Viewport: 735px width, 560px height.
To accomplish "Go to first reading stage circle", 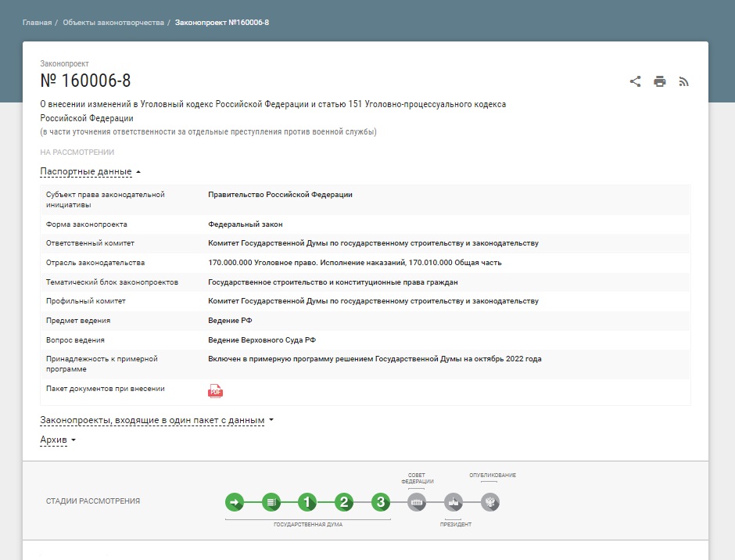I will point(308,502).
